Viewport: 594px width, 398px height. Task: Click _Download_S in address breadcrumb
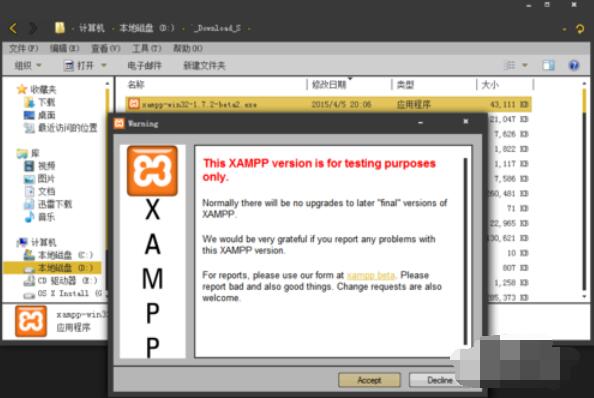pyautogui.click(x=217, y=28)
